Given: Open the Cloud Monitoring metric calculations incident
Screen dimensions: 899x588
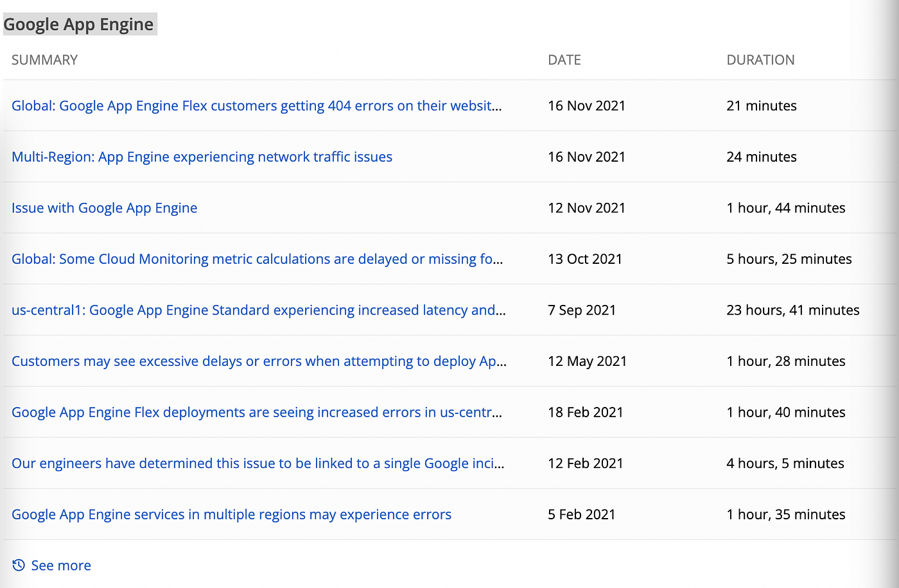Looking at the screenshot, I should coord(257,259).
